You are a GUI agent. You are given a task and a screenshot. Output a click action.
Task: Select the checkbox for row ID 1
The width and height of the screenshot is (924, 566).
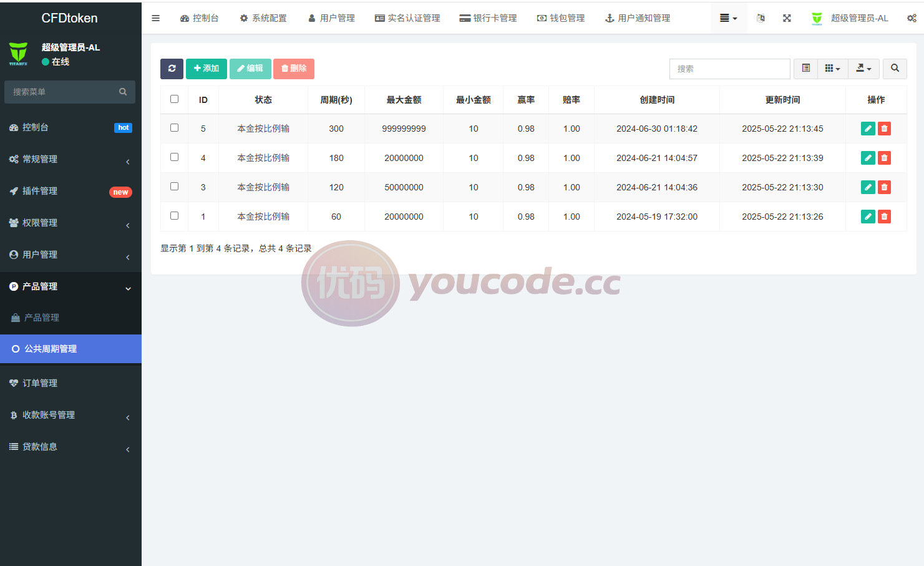[x=174, y=216]
